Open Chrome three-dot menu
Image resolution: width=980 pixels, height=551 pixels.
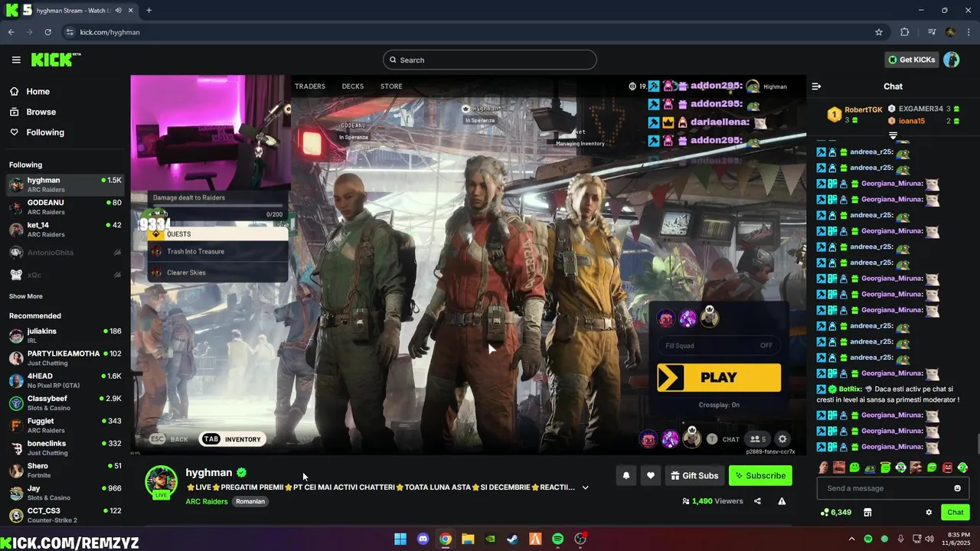pyautogui.click(x=969, y=32)
